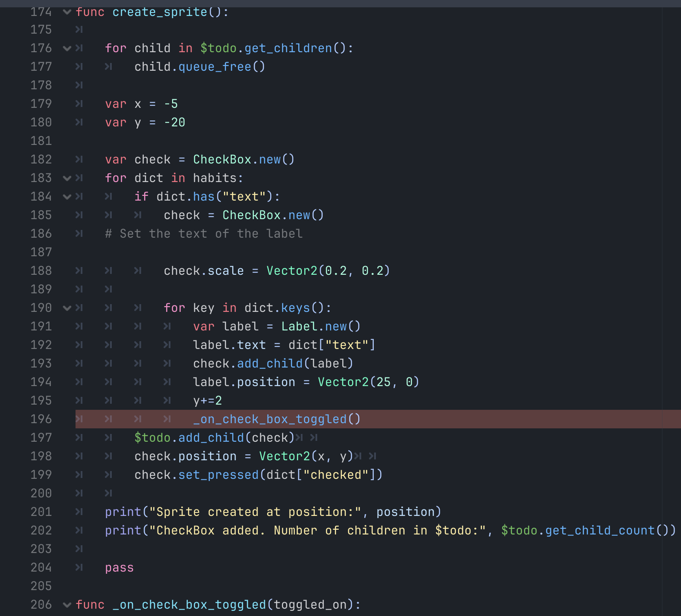This screenshot has width=681, height=616.
Task: Click '-5' value on line 179
Action: pos(171,104)
